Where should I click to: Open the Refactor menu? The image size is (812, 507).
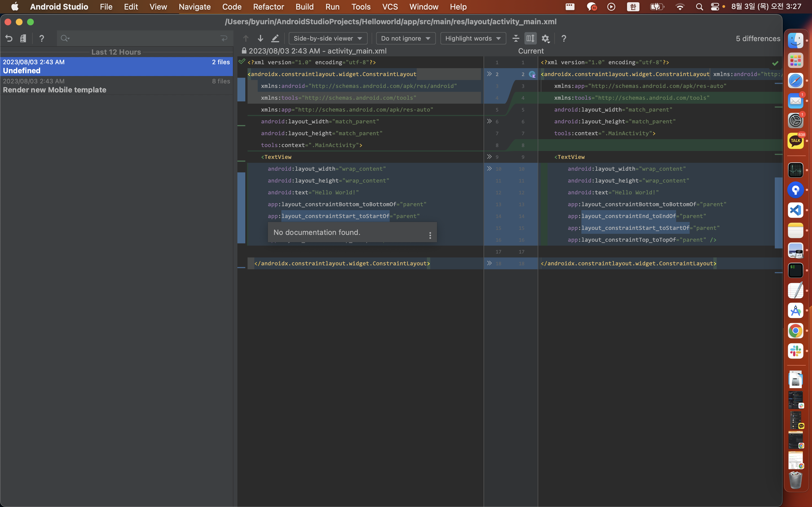point(268,7)
